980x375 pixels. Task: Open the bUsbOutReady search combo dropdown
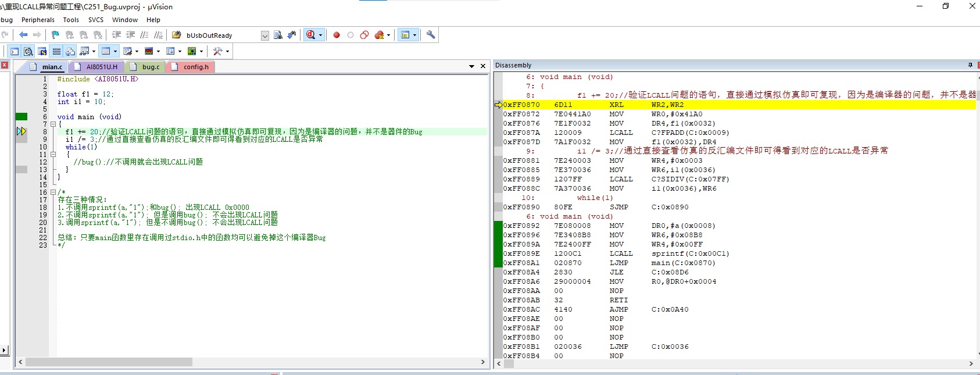pos(265,35)
